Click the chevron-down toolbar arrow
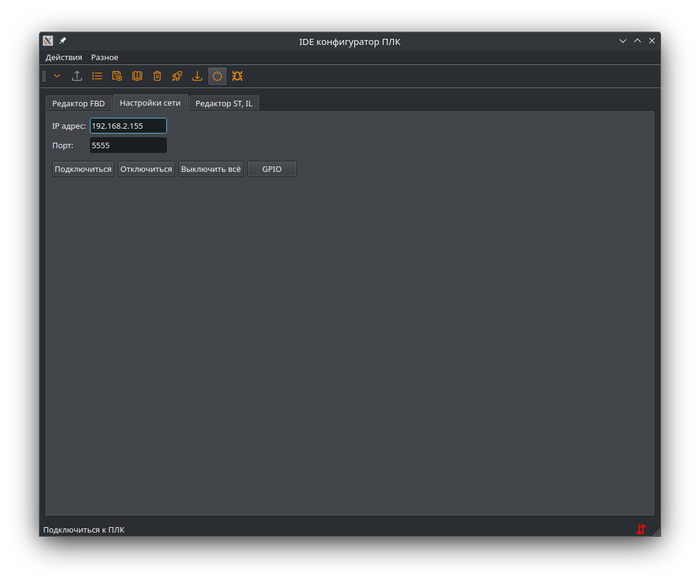 57,76
